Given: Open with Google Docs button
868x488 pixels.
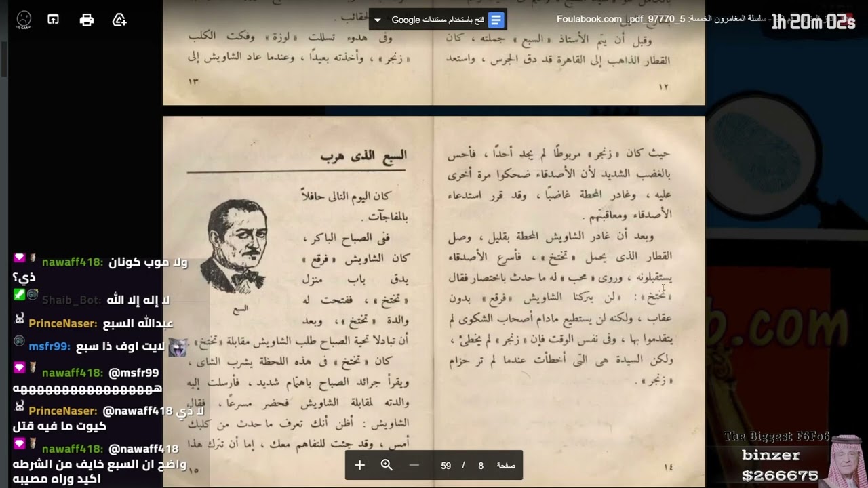Looking at the screenshot, I should click(438, 20).
